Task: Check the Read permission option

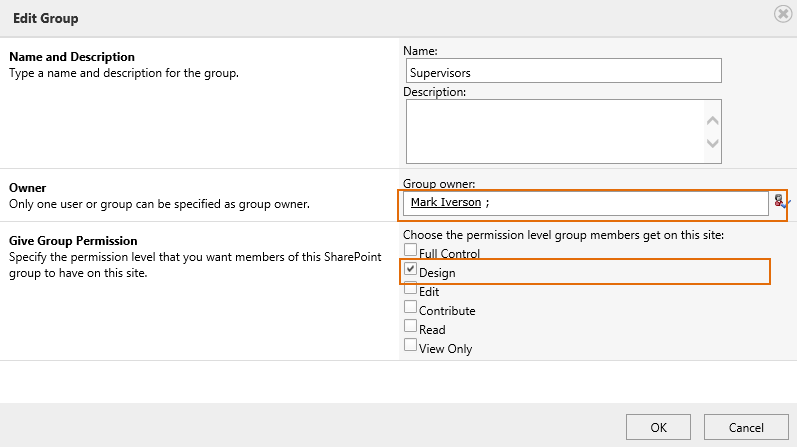Action: point(410,327)
